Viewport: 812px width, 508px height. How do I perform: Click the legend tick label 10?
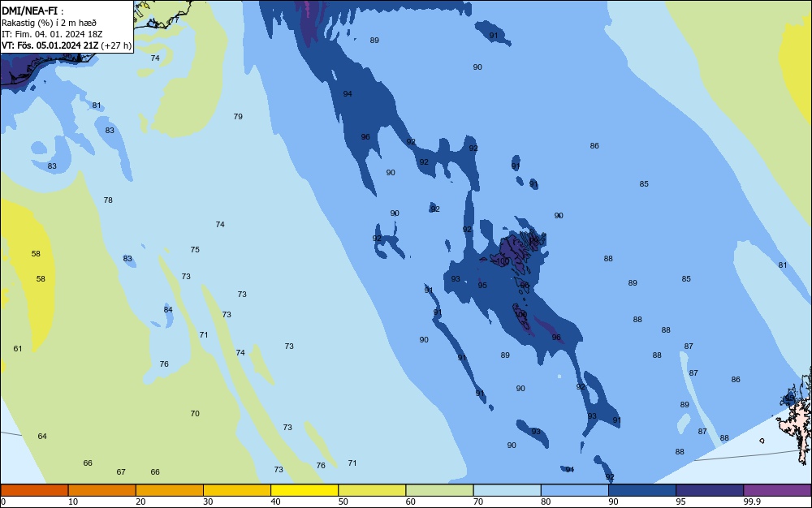[73, 502]
